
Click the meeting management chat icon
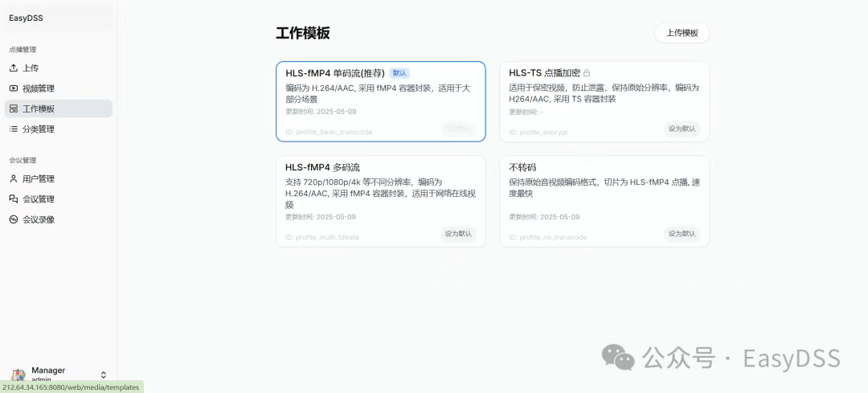point(13,199)
